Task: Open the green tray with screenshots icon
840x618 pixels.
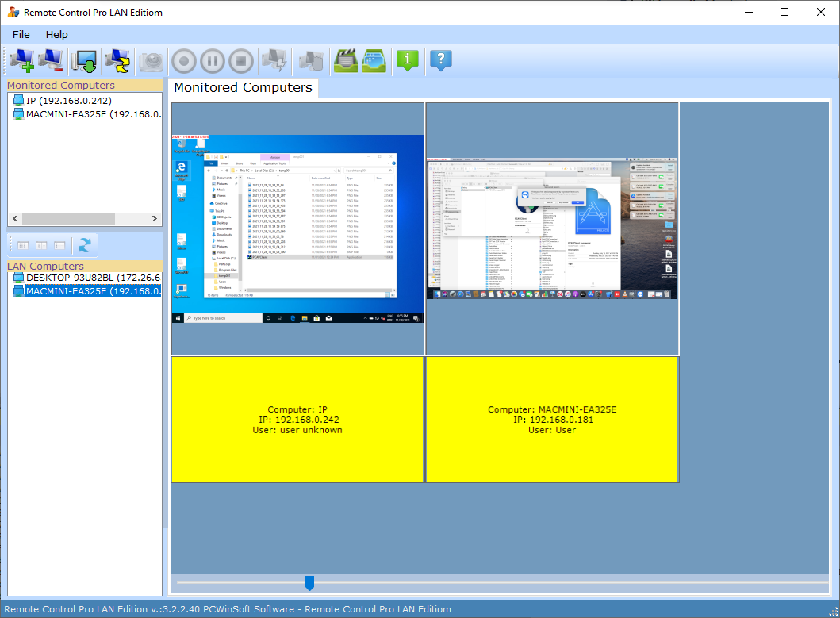Action: click(374, 60)
